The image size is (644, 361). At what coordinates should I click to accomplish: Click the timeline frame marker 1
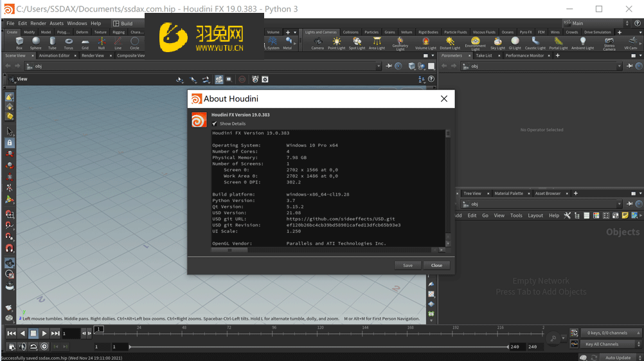coord(98,329)
